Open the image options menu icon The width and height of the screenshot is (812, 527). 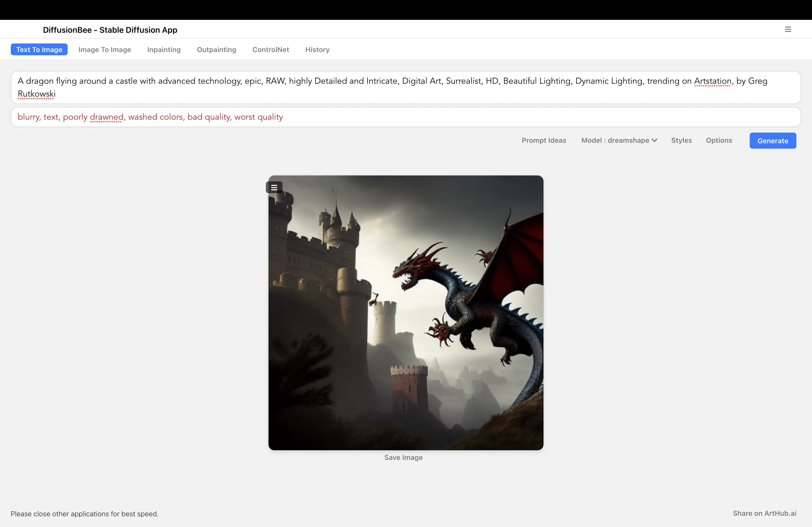click(x=274, y=188)
